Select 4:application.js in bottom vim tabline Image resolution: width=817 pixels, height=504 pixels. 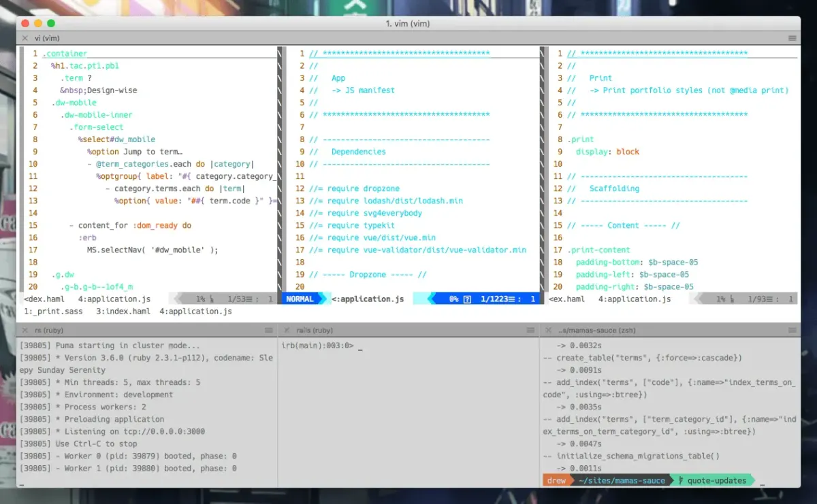pos(195,312)
